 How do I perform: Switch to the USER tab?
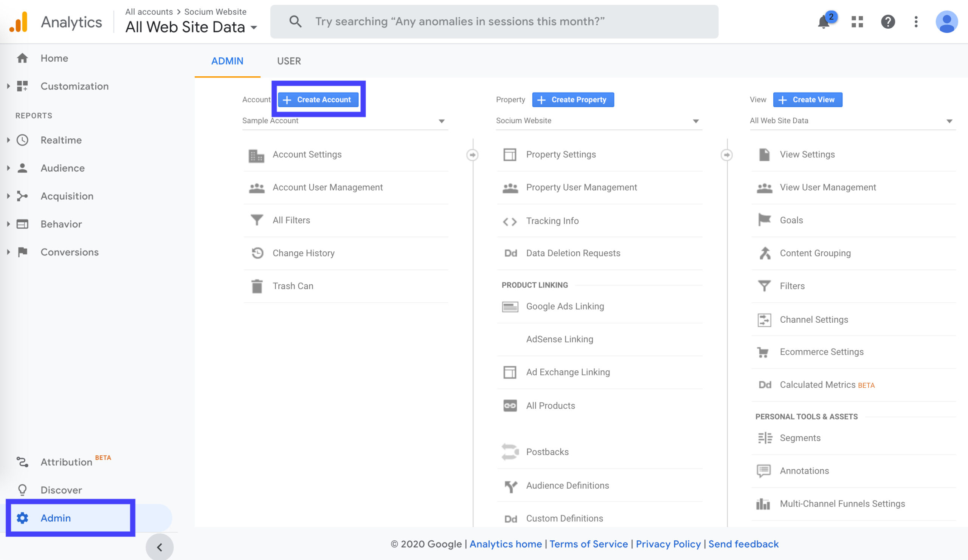289,61
